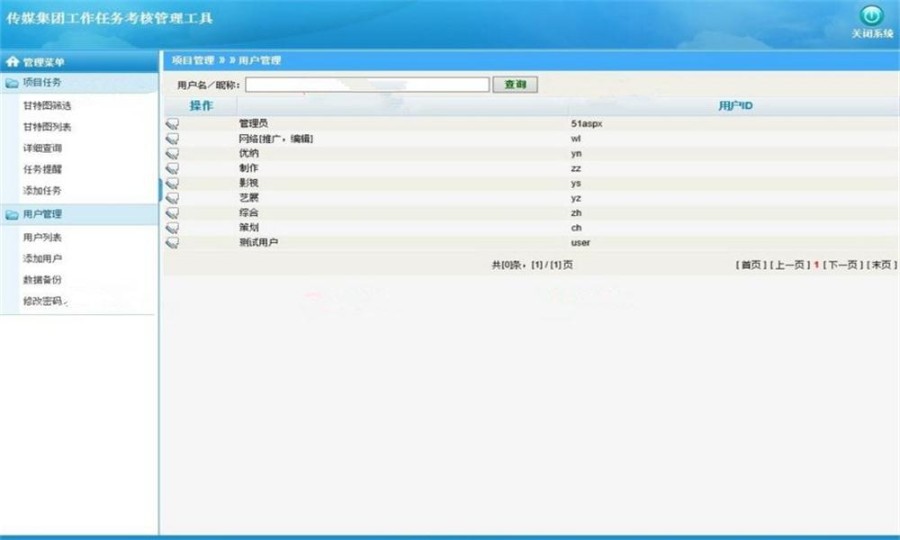Jump to 末页 in pagination
The image size is (900, 540).
881,265
